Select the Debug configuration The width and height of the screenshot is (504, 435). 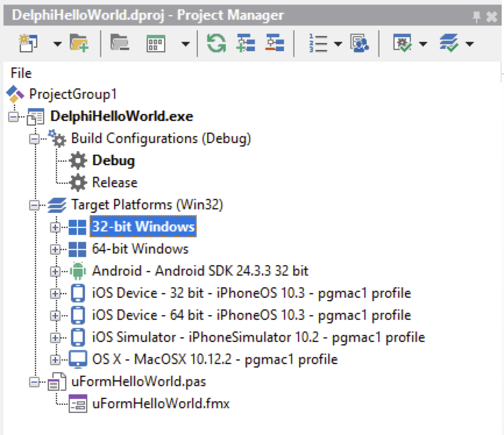pos(113,161)
